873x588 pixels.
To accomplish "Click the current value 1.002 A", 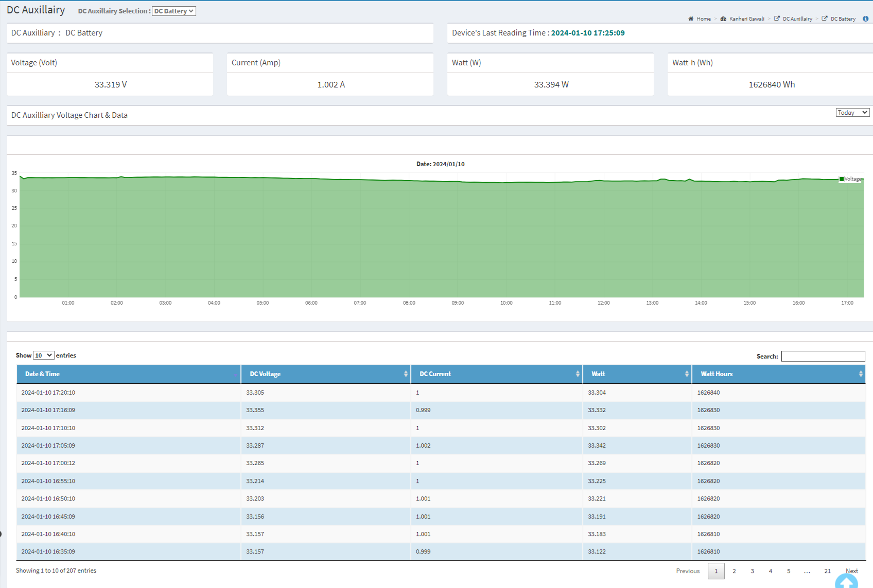I will [x=331, y=85].
